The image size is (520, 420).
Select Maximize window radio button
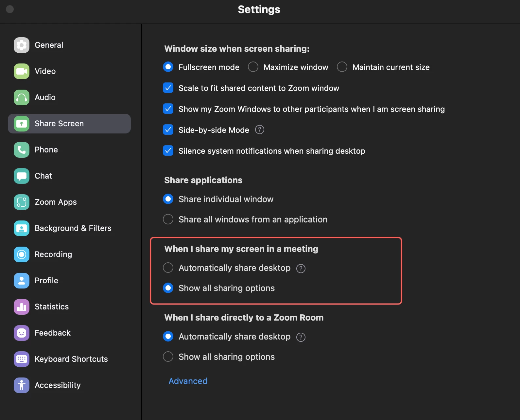[253, 67]
